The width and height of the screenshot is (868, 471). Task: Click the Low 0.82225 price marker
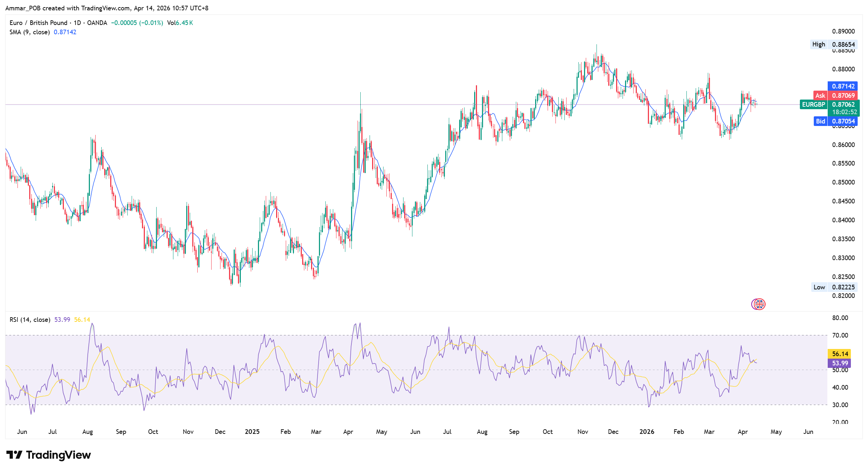(x=834, y=287)
